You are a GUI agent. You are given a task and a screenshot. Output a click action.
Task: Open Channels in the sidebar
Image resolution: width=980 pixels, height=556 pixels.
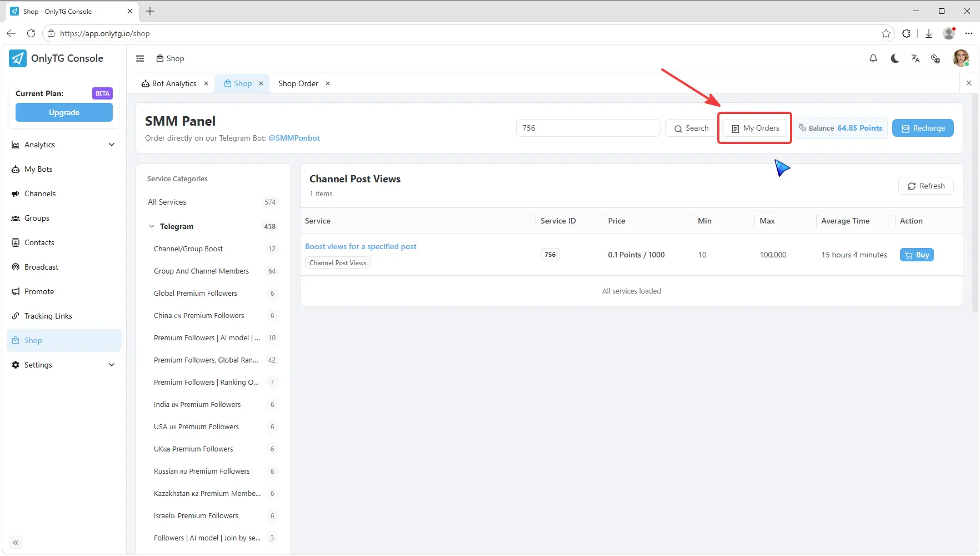point(64,193)
